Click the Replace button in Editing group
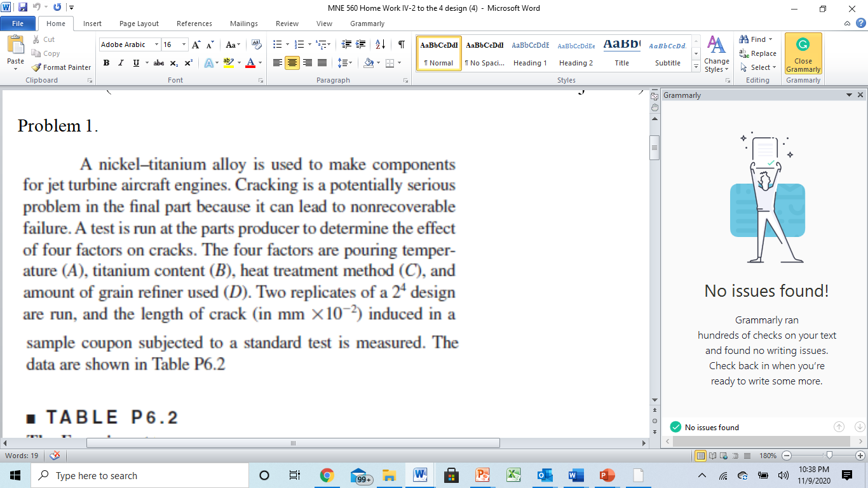The image size is (868, 488). click(758, 53)
